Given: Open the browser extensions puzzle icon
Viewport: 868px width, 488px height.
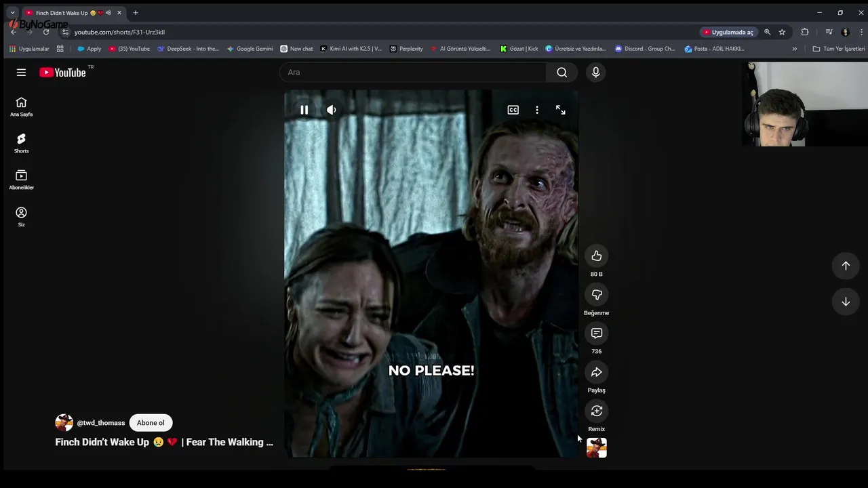Looking at the screenshot, I should click(805, 32).
